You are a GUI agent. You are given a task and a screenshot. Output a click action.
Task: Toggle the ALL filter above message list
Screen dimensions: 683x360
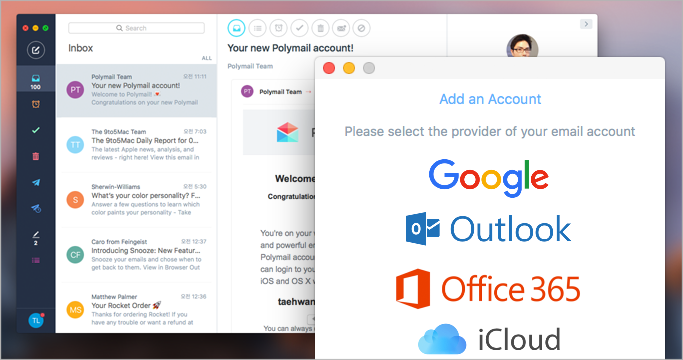click(206, 58)
